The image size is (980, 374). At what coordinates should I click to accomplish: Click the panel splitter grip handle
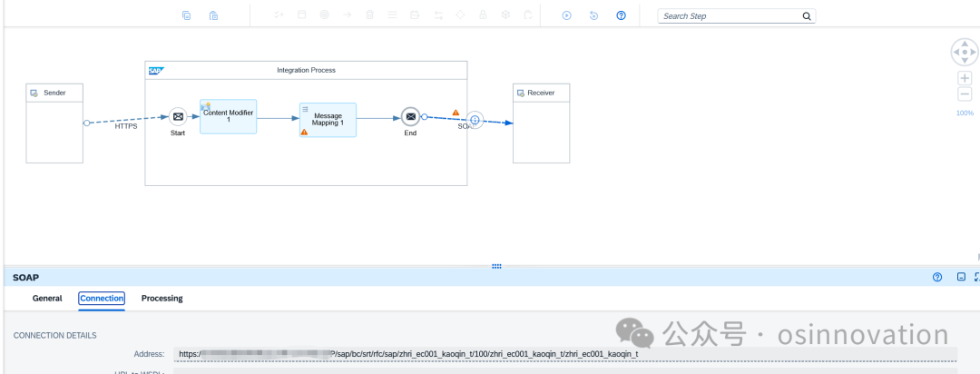[497, 266]
